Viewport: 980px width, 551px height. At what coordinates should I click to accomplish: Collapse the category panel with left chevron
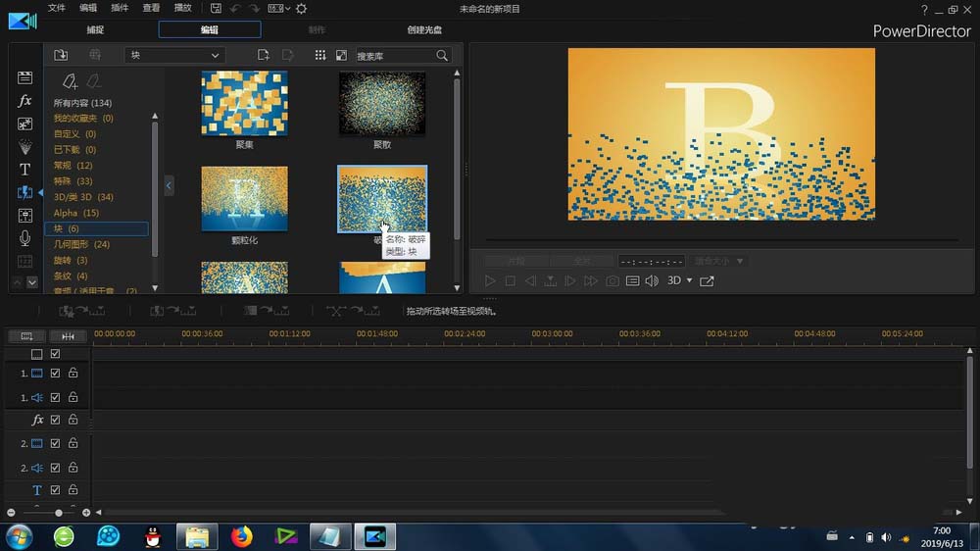pyautogui.click(x=169, y=184)
